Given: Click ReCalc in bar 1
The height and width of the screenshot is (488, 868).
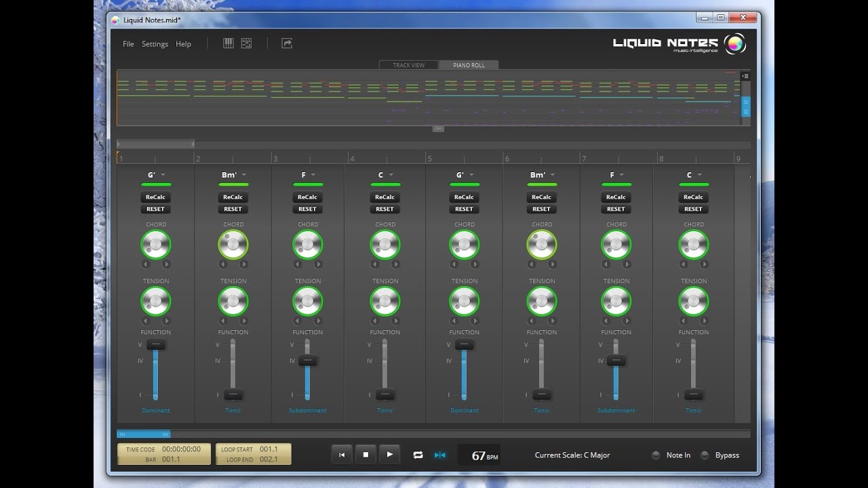Looking at the screenshot, I should pos(156,197).
